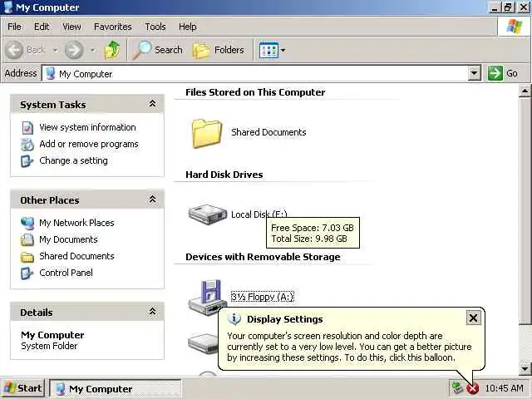The height and width of the screenshot is (399, 532).
Task: Click the Forward arrow button
Action: [x=74, y=50]
